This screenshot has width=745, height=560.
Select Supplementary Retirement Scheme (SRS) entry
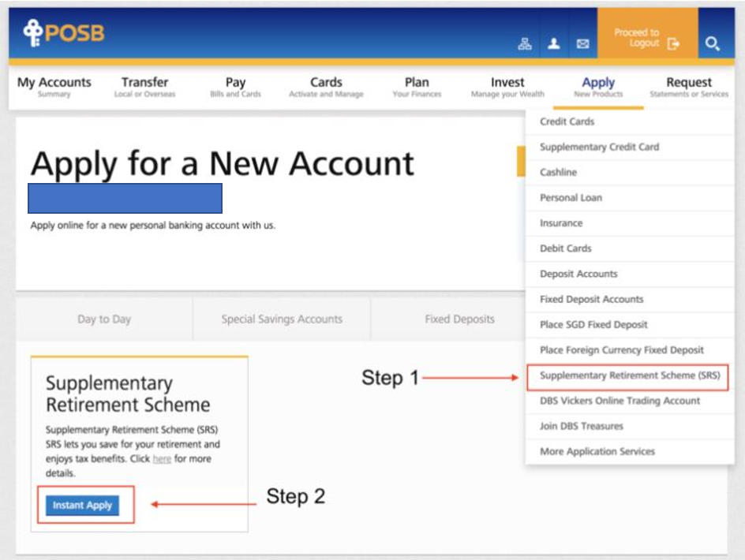(630, 375)
